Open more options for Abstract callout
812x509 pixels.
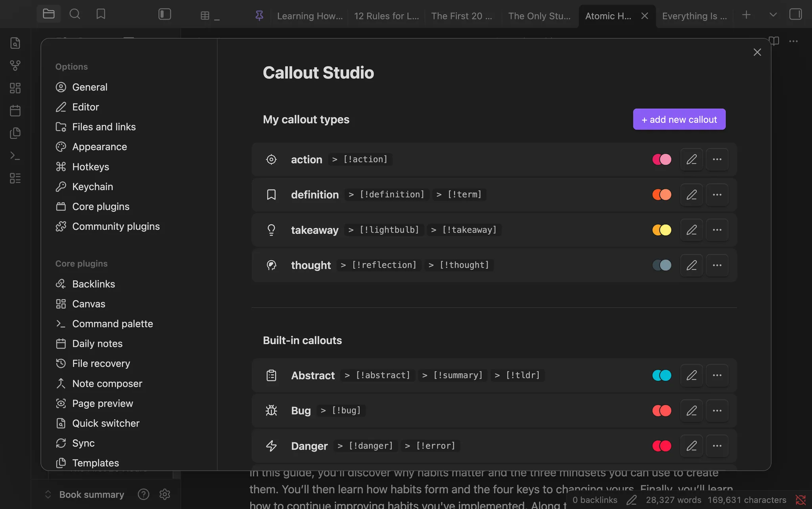(717, 375)
